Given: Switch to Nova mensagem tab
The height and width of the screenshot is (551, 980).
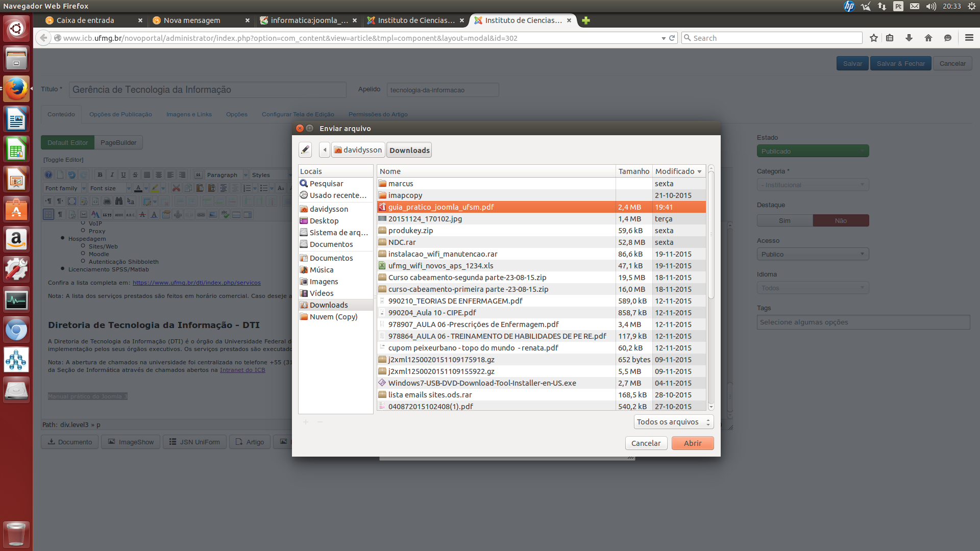Looking at the screenshot, I should (192, 20).
